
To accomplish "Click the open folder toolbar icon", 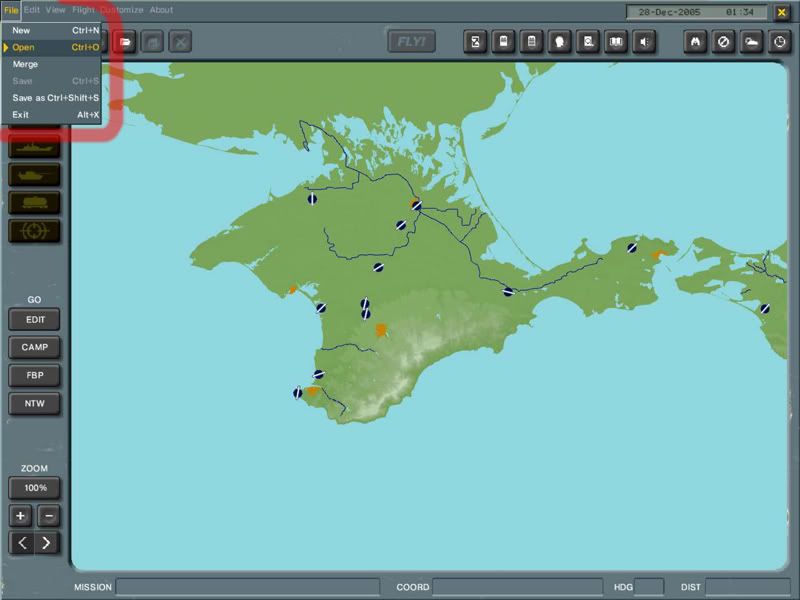I will [x=126, y=42].
